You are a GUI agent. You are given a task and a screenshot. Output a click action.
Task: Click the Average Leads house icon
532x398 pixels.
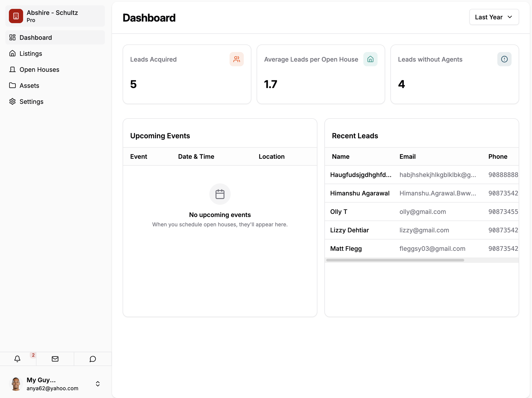point(370,59)
